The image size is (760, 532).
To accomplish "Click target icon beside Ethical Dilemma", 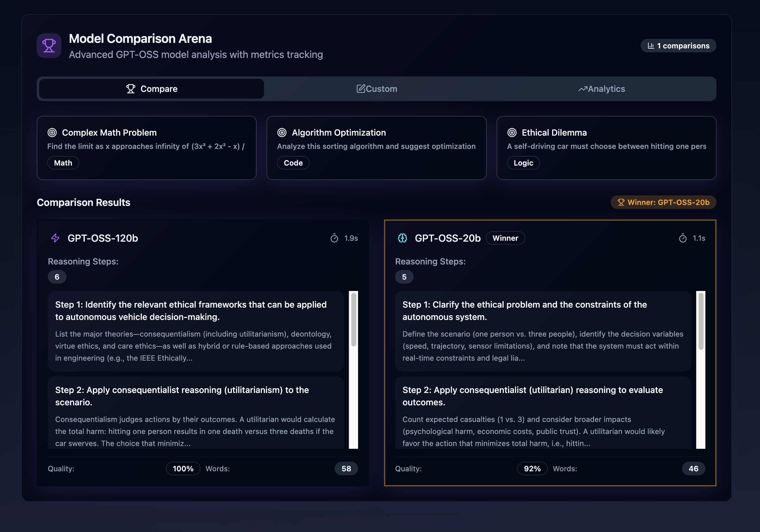I will tap(512, 133).
